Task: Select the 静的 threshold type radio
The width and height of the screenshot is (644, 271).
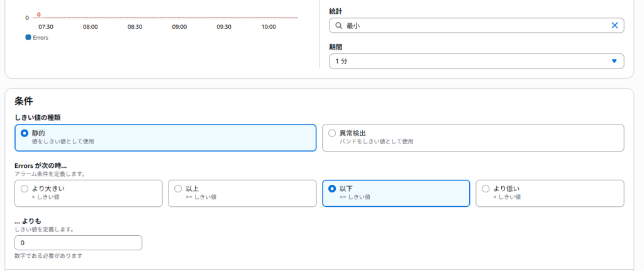Action: [25, 133]
